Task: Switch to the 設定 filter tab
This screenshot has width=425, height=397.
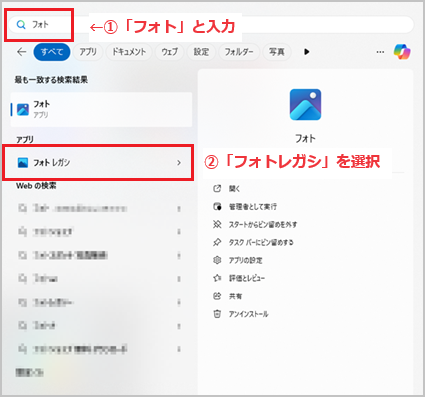Action: tap(201, 52)
